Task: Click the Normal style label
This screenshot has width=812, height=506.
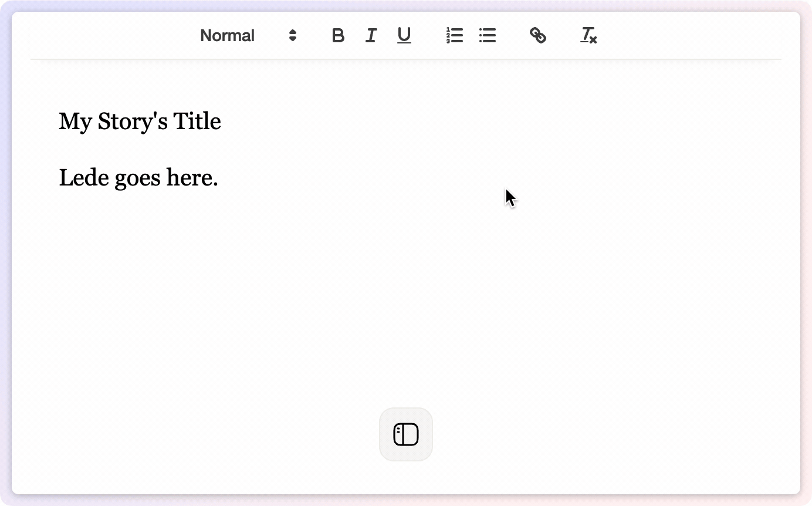Action: tap(227, 36)
